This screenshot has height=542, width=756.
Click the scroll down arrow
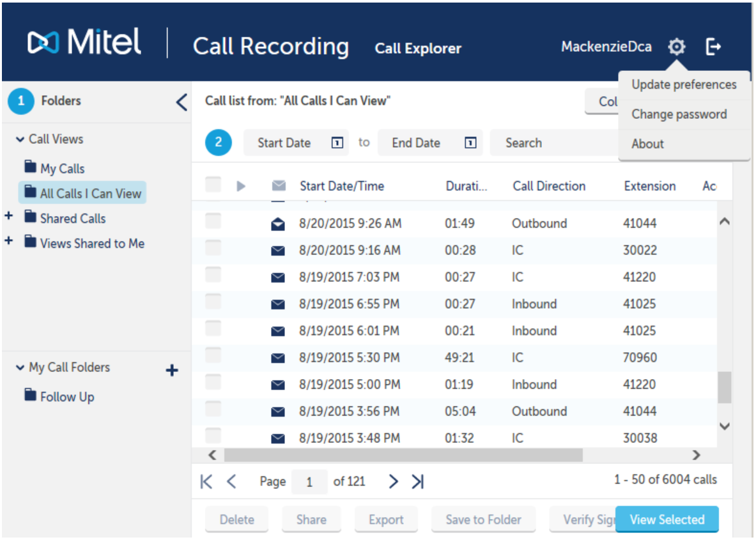[724, 426]
